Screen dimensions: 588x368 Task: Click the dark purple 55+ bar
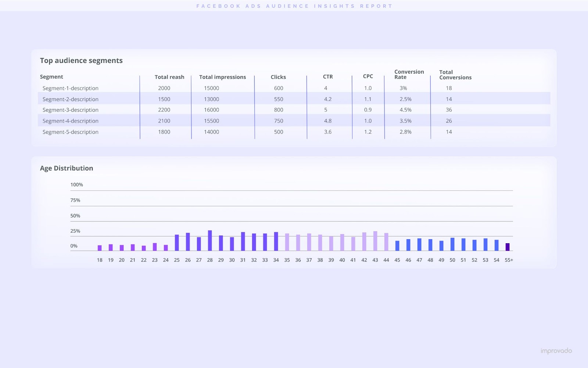508,247
